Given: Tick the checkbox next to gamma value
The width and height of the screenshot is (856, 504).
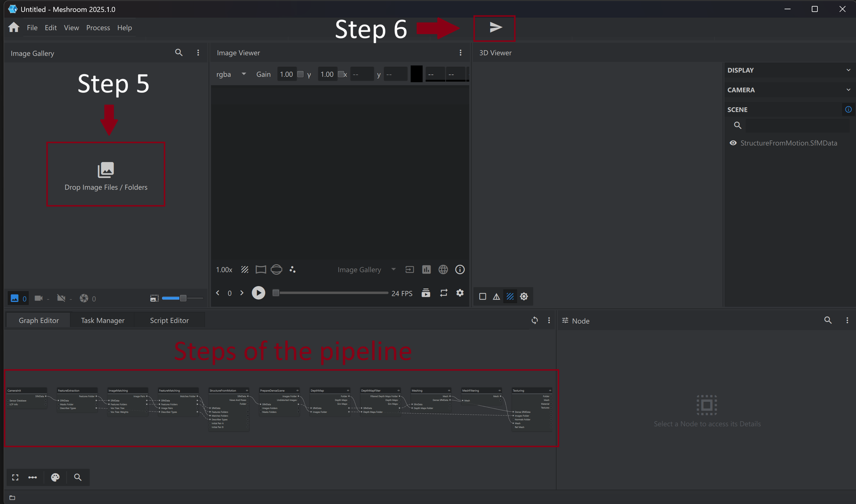Looking at the screenshot, I should (341, 74).
